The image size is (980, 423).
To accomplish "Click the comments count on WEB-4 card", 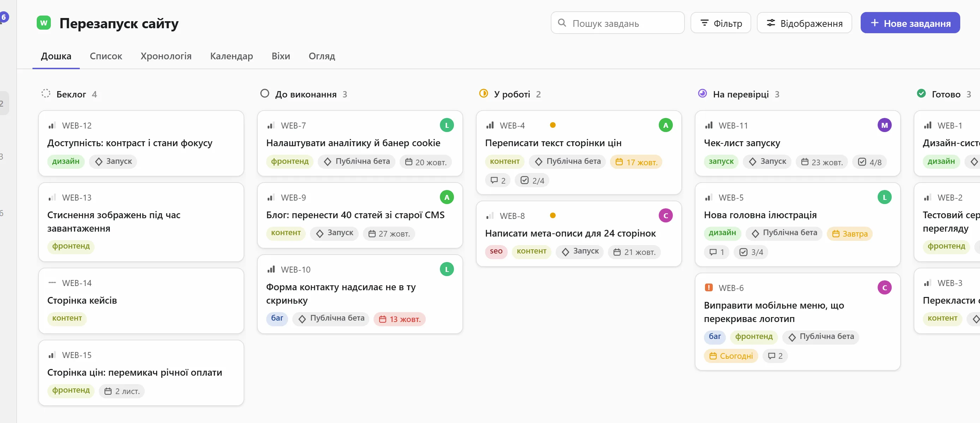I will click(x=498, y=180).
